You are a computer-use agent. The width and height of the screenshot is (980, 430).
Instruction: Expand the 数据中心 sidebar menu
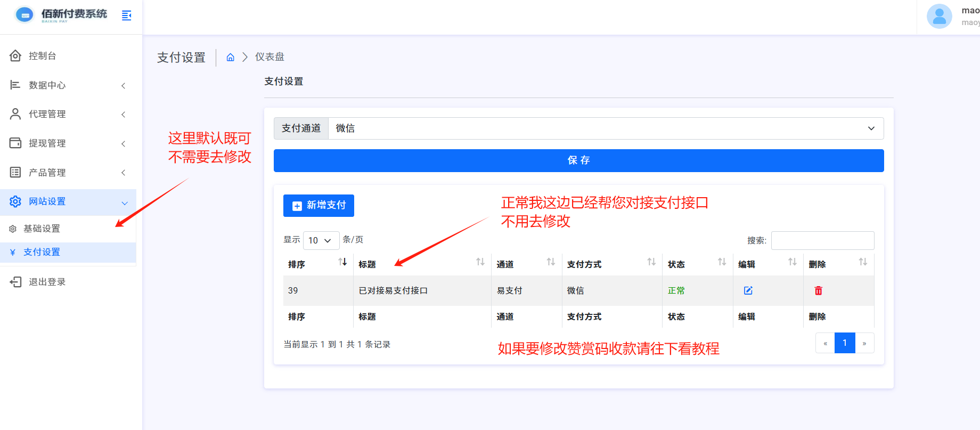(x=68, y=85)
